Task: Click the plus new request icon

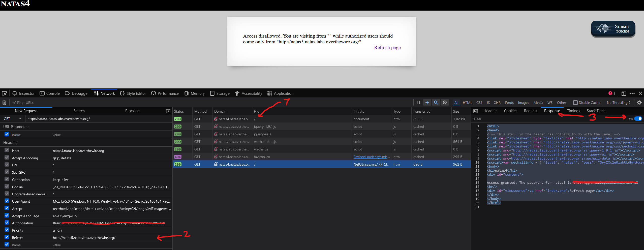Action: point(427,103)
